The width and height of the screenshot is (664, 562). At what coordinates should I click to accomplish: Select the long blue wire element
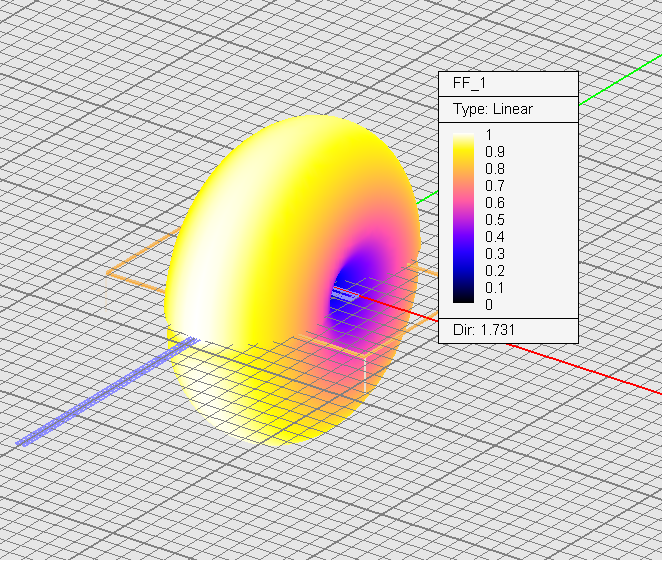point(106,392)
